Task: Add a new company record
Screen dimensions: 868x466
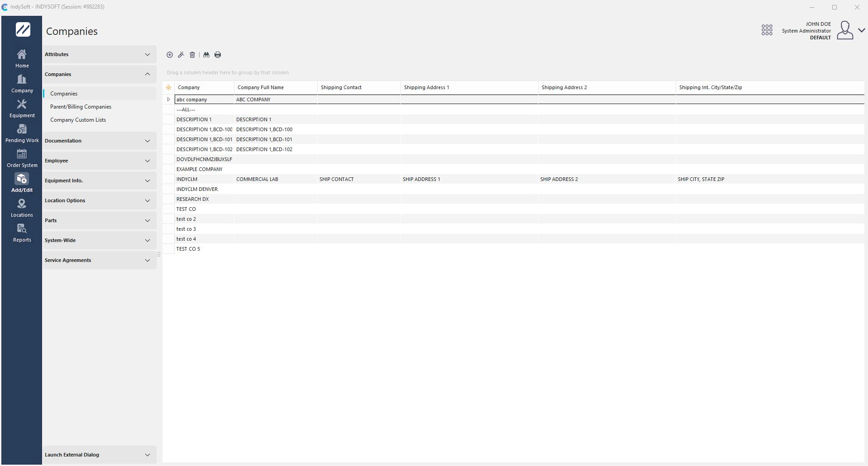Action: (x=170, y=55)
